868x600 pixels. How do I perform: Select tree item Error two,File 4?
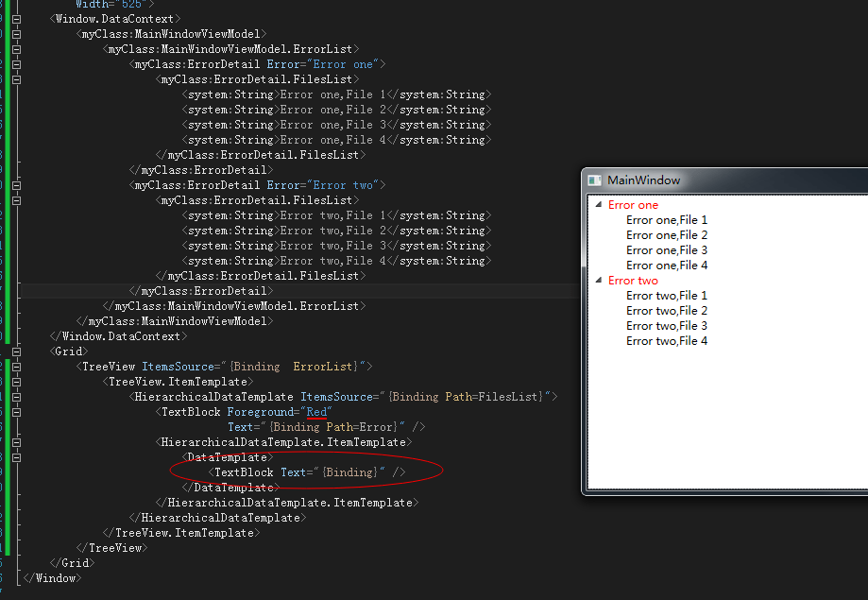667,340
